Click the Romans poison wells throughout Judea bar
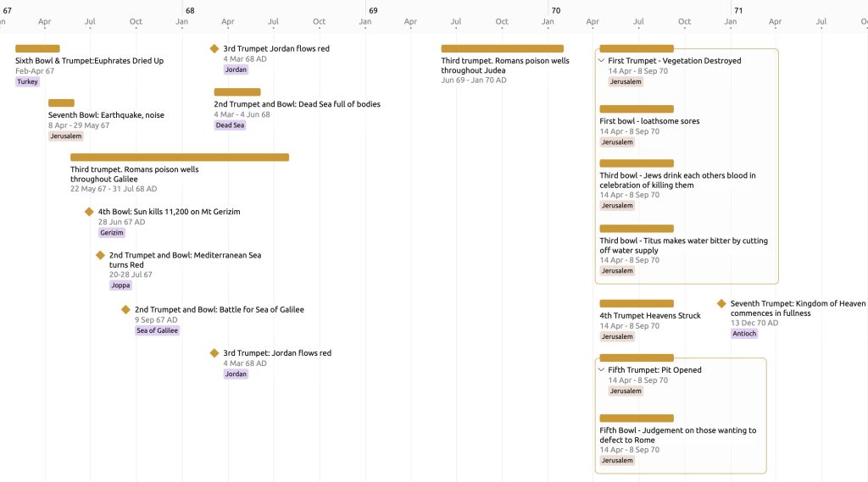Image resolution: width=868 pixels, height=482 pixels. point(502,48)
